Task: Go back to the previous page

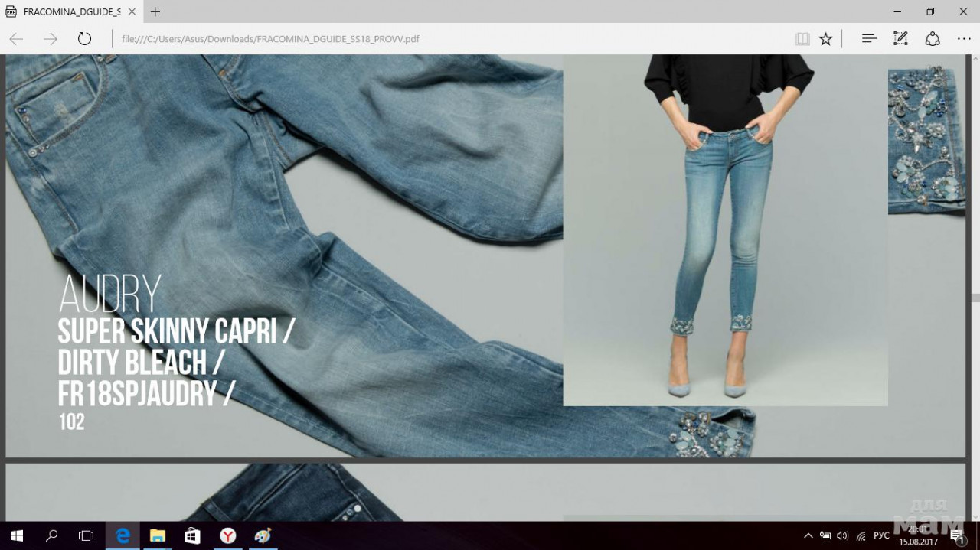Action: point(16,39)
